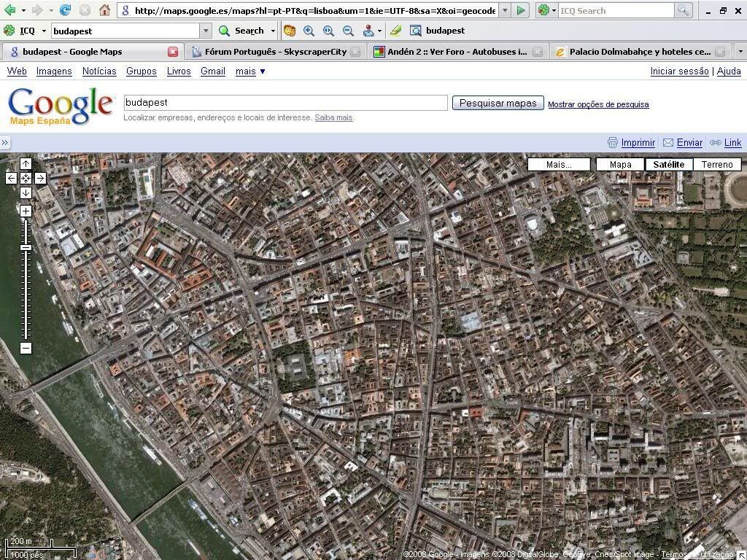
Task: Go to the browser home page
Action: (104, 10)
